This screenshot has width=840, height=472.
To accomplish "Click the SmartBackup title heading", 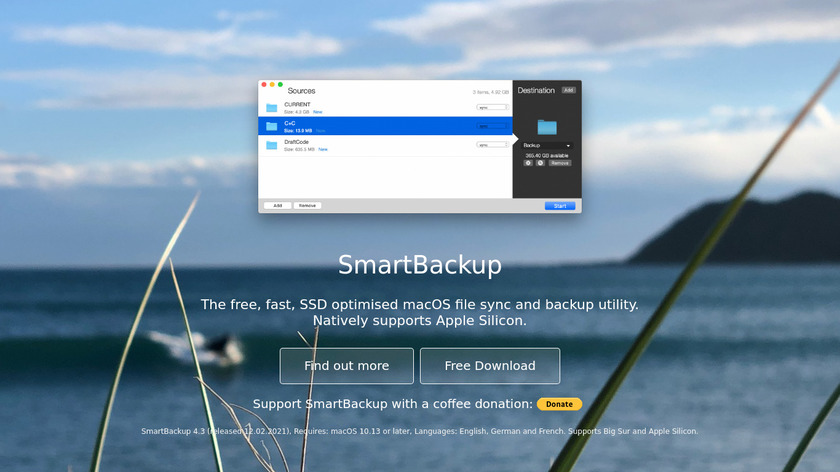I will coord(419,265).
